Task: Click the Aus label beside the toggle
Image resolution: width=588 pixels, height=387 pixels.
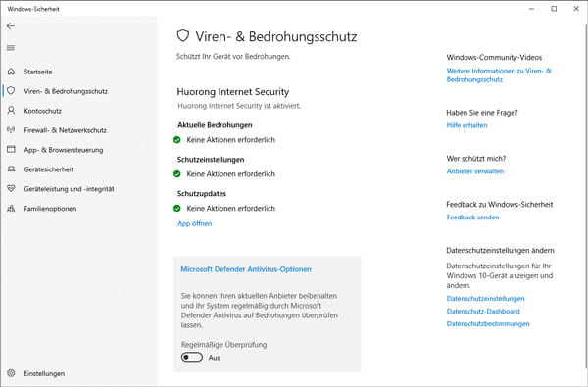Action: click(214, 358)
